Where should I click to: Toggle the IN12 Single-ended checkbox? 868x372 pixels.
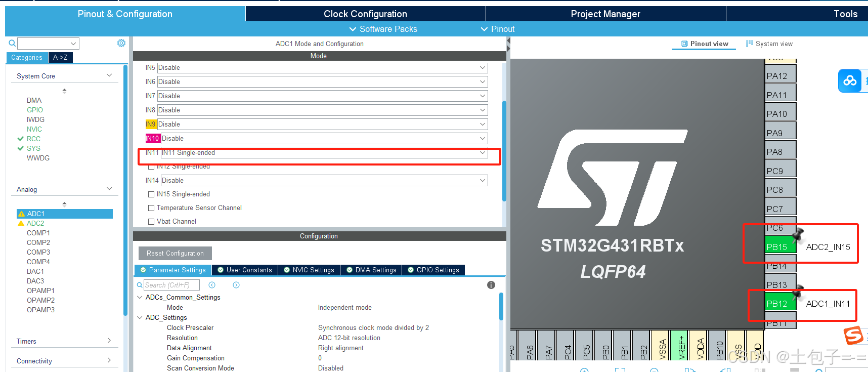151,167
